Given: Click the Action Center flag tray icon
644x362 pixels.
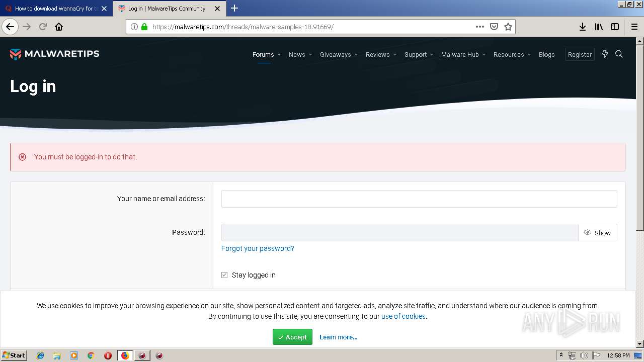Looking at the screenshot, I should 596,355.
